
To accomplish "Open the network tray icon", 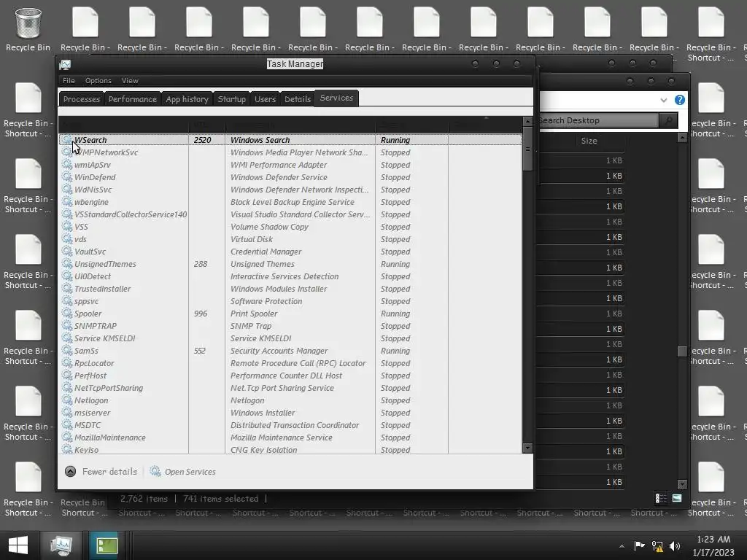I will [657, 545].
